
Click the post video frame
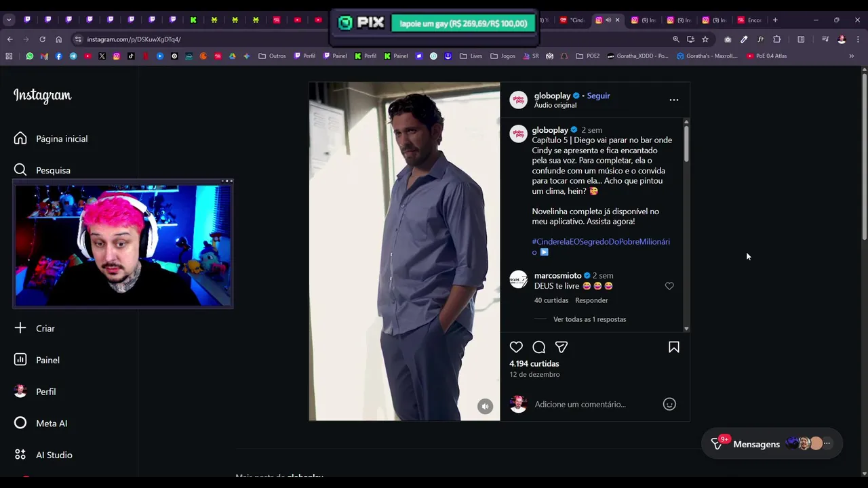pyautogui.click(x=404, y=251)
